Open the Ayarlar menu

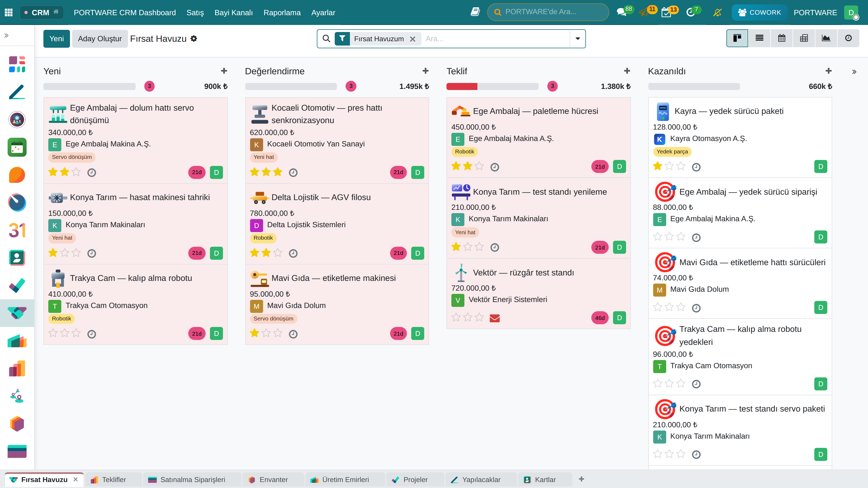(x=323, y=12)
